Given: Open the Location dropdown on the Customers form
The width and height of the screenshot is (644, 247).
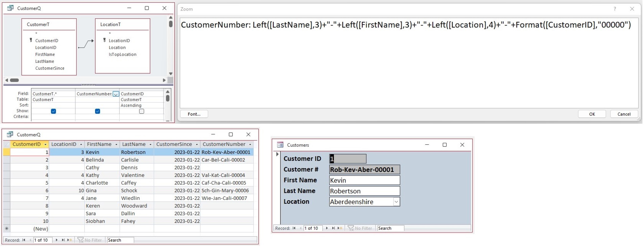Looking at the screenshot, I should pyautogui.click(x=396, y=202).
